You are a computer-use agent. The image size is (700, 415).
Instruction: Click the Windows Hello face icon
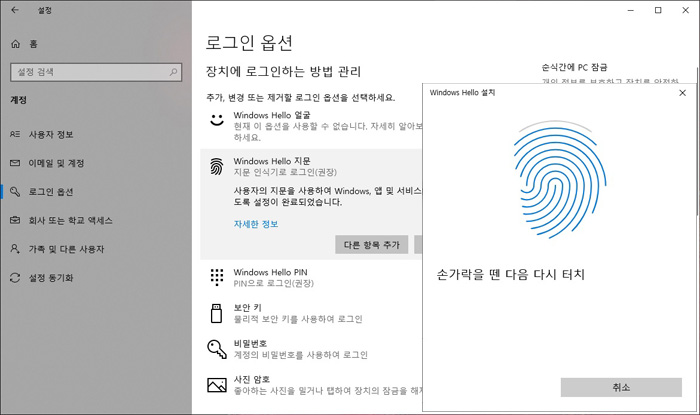pyautogui.click(x=216, y=120)
